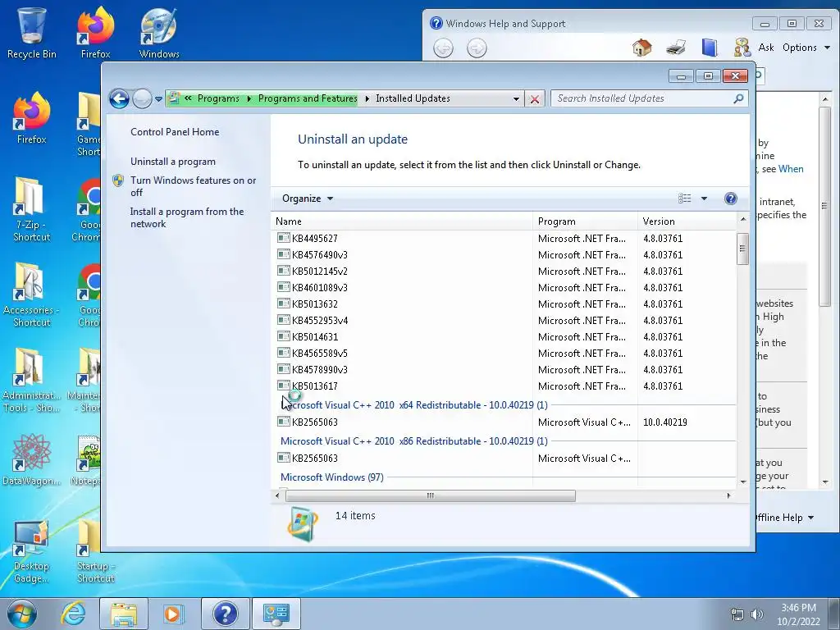The height and width of the screenshot is (630, 840).
Task: Click the Programs breadcrumb in the address bar
Action: point(218,98)
